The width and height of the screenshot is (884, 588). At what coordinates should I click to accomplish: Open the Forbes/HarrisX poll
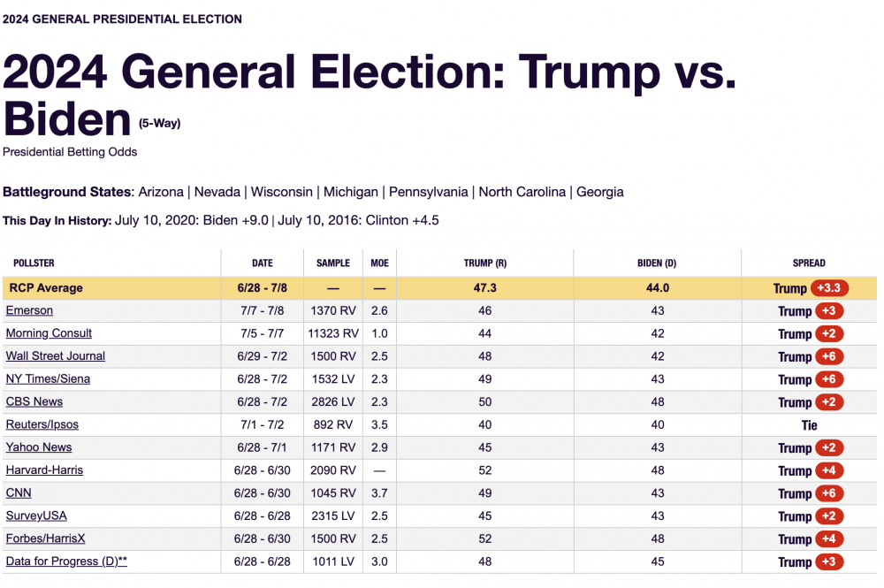45,538
